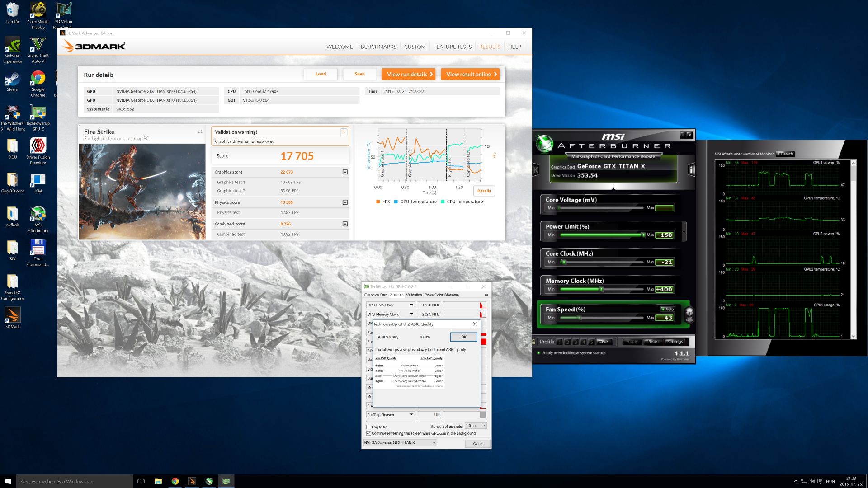The width and height of the screenshot is (868, 488).
Task: Select the MSI Afterburner desktop shortcut
Action: point(38,219)
